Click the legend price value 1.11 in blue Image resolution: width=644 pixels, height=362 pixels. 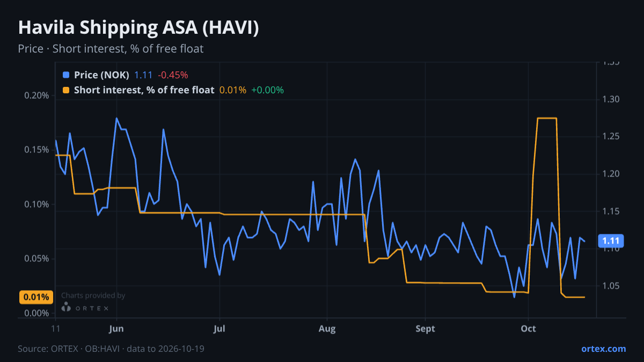[143, 75]
